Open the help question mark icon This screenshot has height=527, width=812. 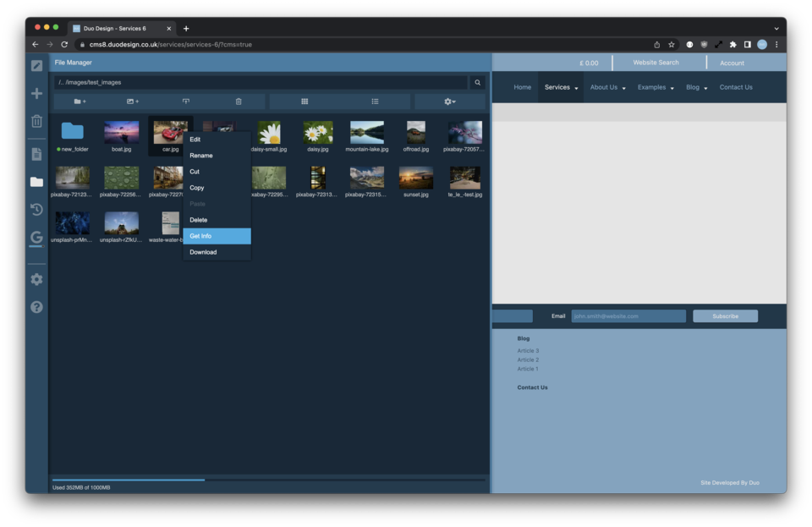tap(36, 307)
